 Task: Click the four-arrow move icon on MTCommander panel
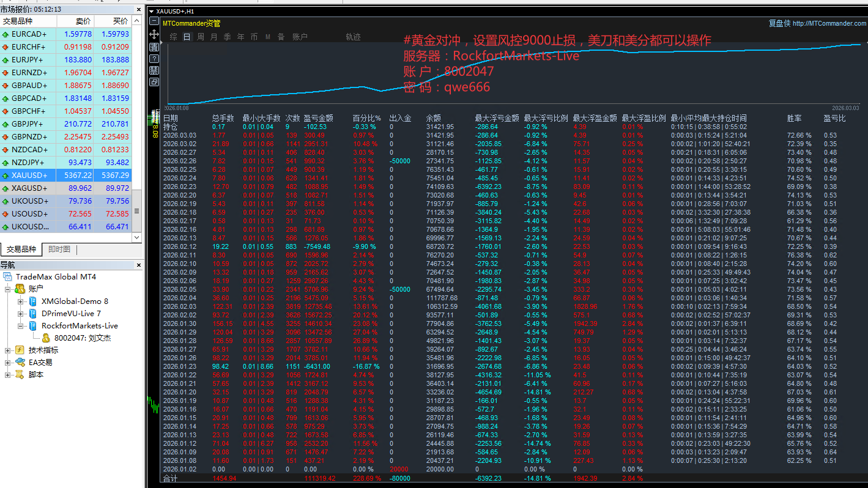tap(154, 34)
